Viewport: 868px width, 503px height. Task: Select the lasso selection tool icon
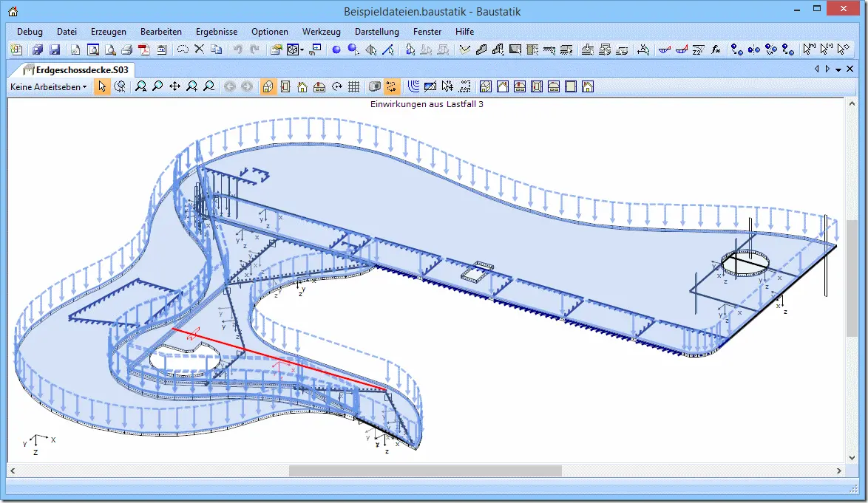(x=183, y=49)
